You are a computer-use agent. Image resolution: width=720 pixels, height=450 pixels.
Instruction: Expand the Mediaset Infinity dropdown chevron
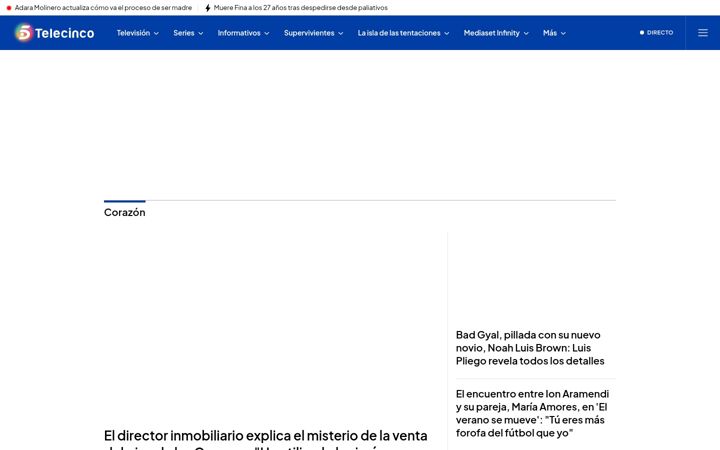tap(526, 34)
